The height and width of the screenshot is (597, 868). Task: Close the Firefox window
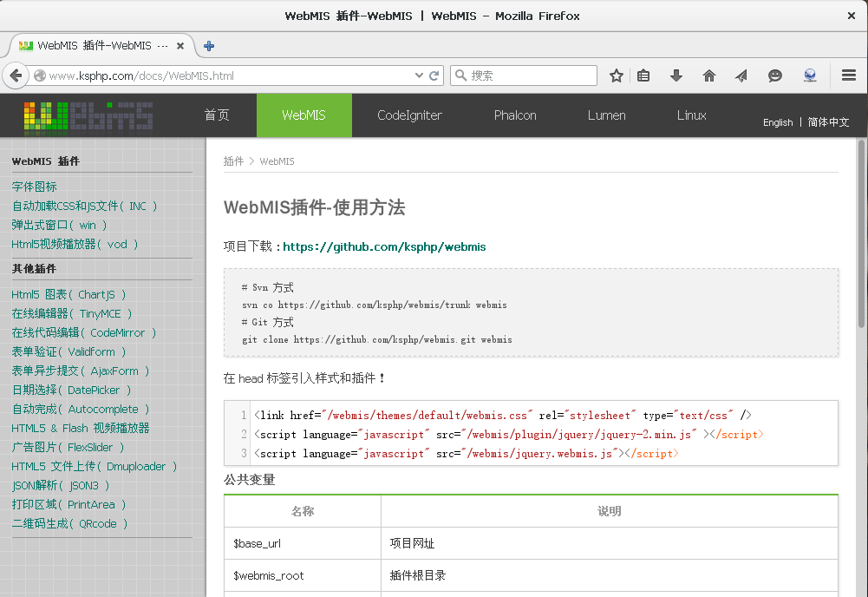[852, 16]
